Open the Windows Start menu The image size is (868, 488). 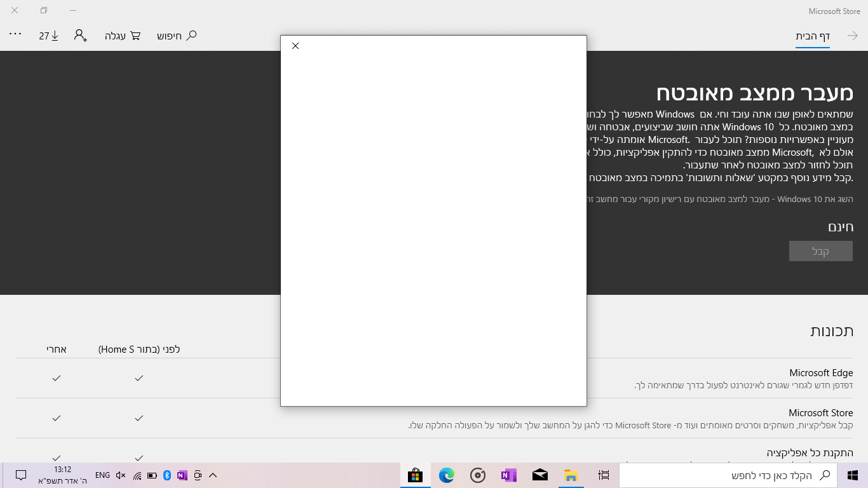pyautogui.click(x=853, y=475)
